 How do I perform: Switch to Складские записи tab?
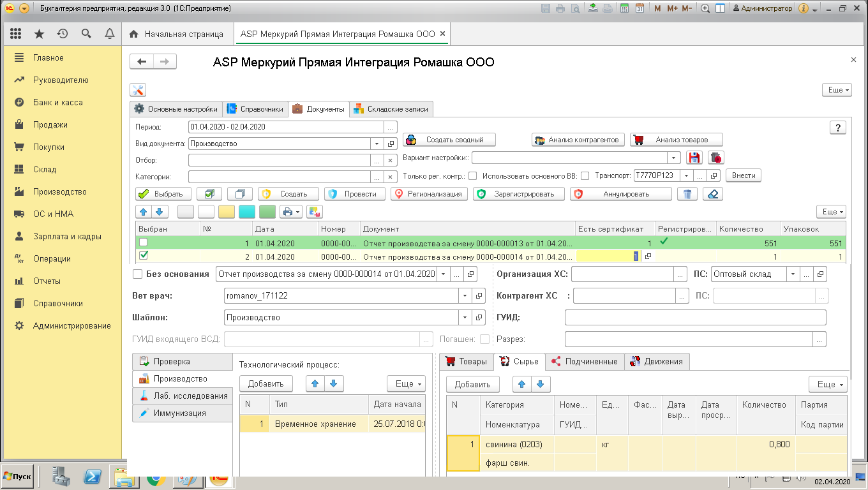point(391,109)
